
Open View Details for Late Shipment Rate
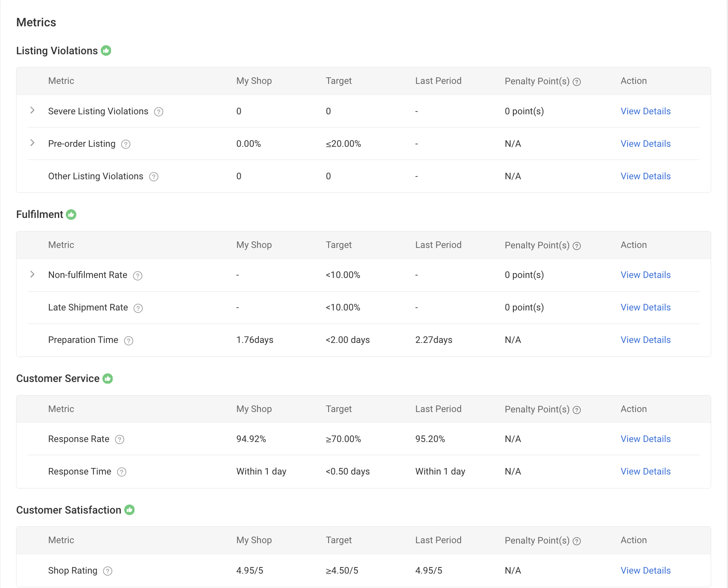(645, 307)
